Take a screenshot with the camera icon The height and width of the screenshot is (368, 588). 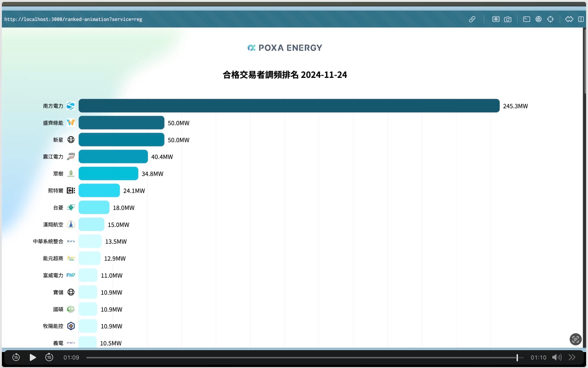(508, 19)
